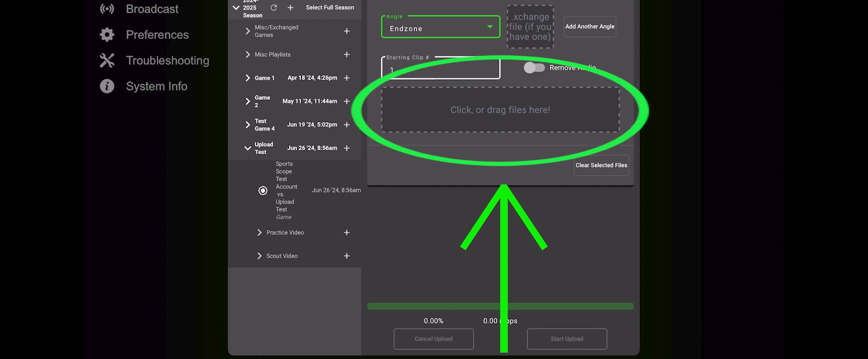The image size is (868, 359).
Task: Click the Troubleshooting tools icon
Action: 107,61
